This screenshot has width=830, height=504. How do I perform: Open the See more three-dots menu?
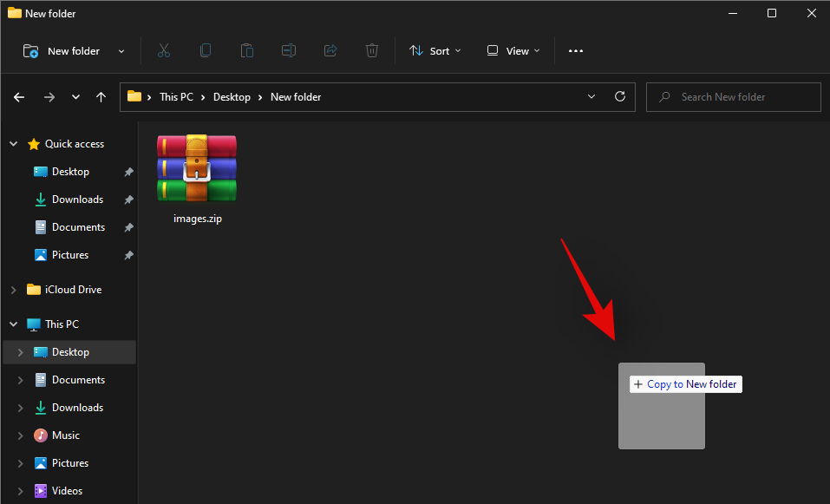tap(576, 51)
